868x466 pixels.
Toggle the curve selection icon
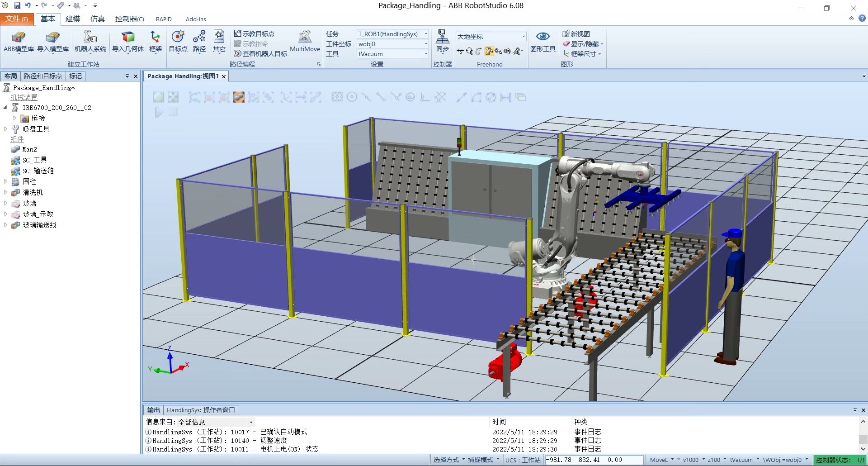[194, 97]
